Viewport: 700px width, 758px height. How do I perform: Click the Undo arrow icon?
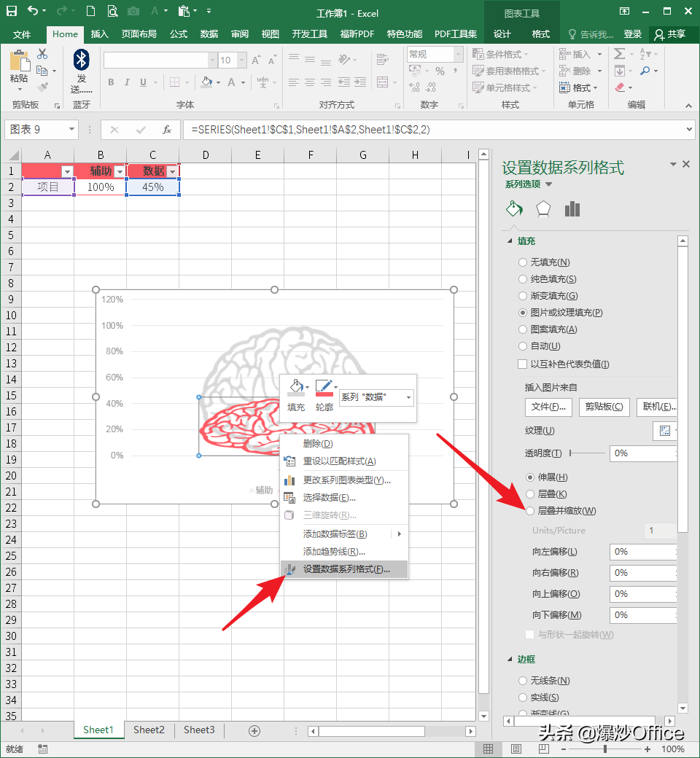pyautogui.click(x=32, y=11)
